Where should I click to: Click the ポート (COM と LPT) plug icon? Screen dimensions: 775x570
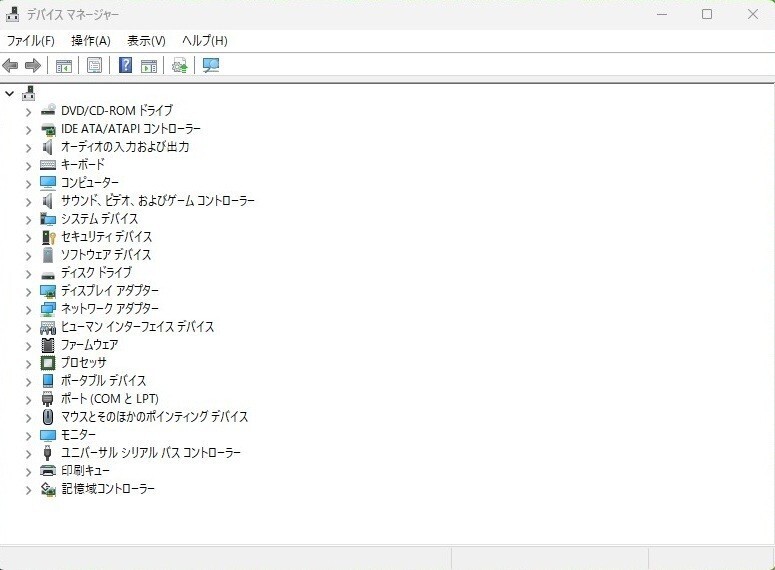click(x=47, y=398)
